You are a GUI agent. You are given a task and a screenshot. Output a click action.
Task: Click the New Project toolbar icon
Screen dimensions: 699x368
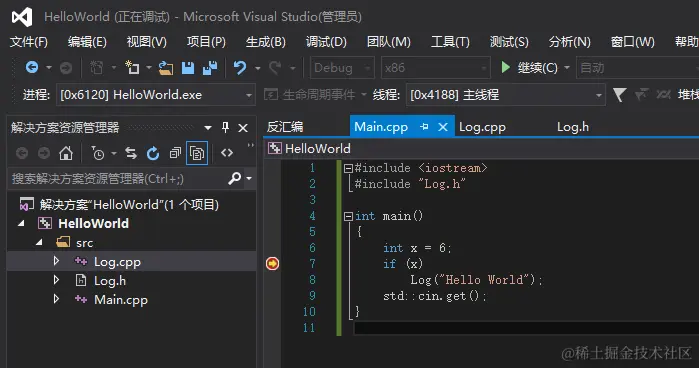(97, 68)
